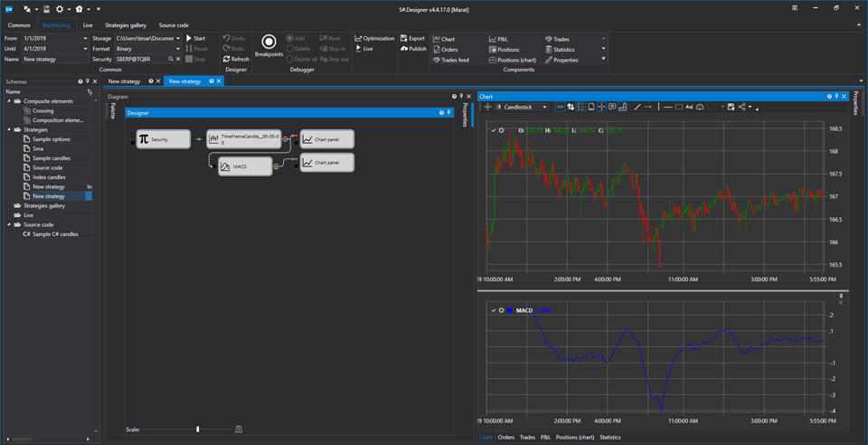Screen dimensions: 868x445
Task: Collapse the Strategies tree node
Action: (9, 129)
